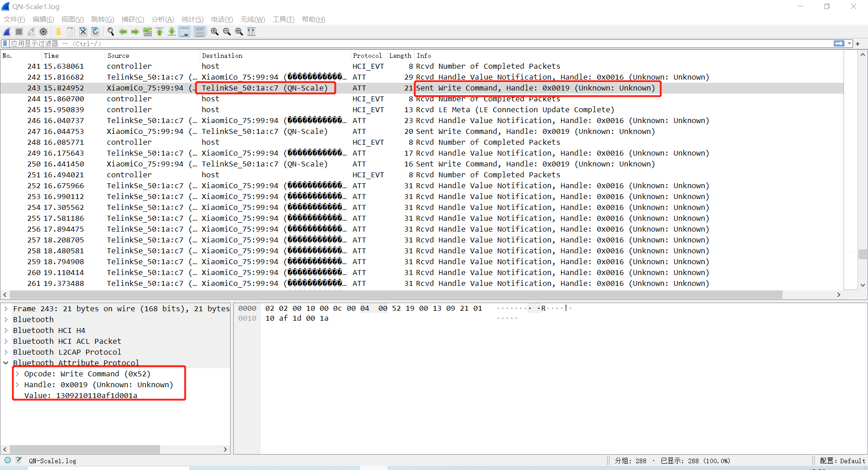Image resolution: width=868 pixels, height=470 pixels.
Task: Click the packet list vertical scrollbar thumb
Action: click(x=862, y=254)
